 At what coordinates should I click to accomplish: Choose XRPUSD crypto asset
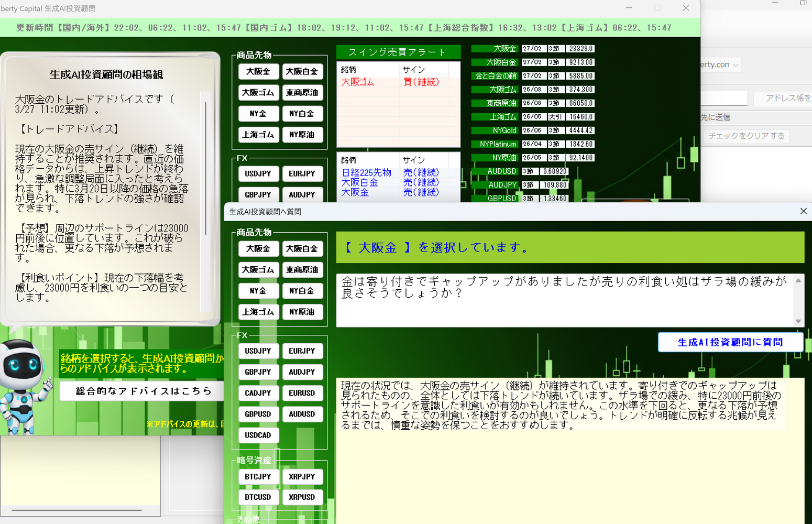point(302,497)
